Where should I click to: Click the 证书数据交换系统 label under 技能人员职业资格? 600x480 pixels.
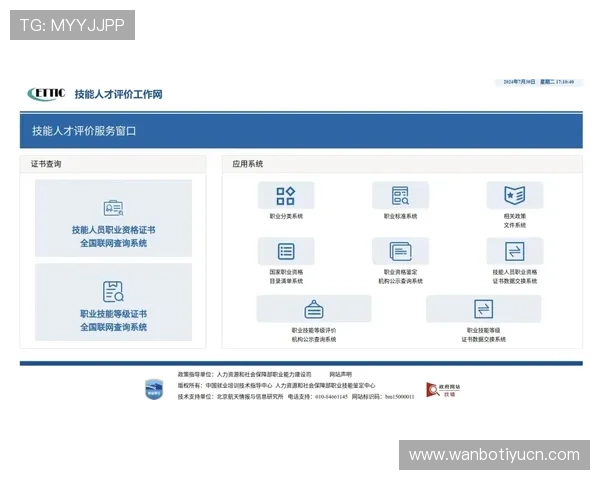(x=514, y=281)
